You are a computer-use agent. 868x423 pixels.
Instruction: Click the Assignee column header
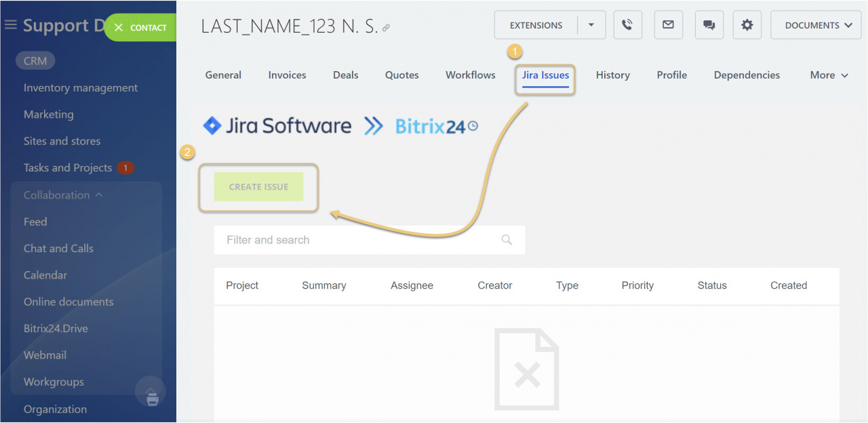[412, 285]
